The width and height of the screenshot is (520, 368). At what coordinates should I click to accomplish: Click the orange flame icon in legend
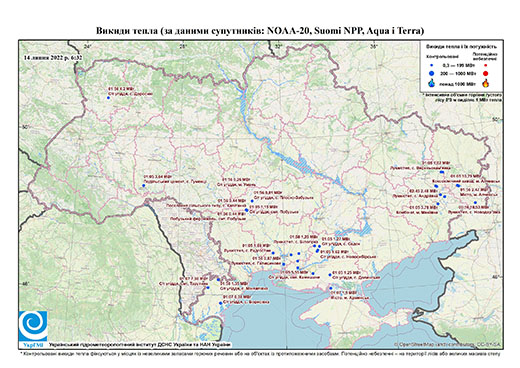(486, 83)
